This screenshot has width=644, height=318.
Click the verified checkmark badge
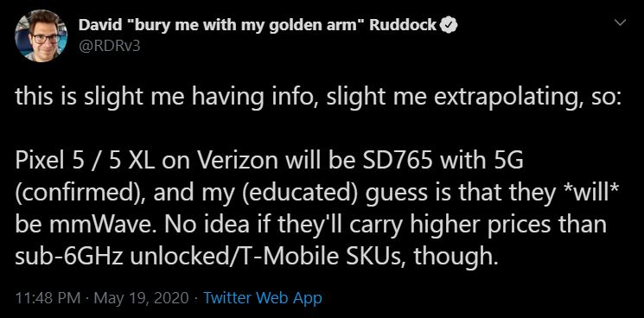(449, 26)
